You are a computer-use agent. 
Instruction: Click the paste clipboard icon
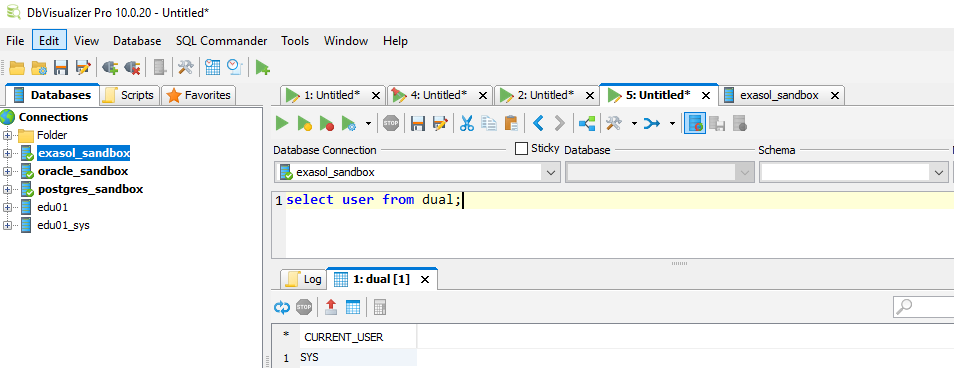tap(512, 123)
